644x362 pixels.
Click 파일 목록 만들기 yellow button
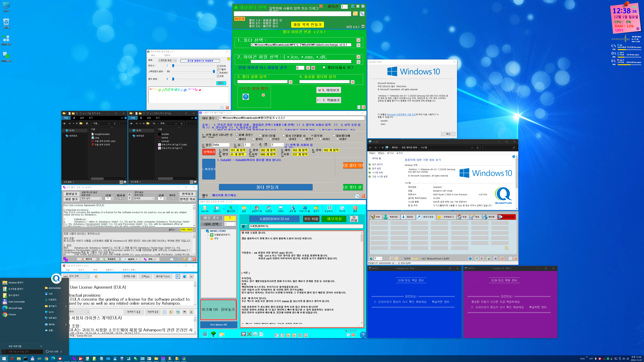307,24
